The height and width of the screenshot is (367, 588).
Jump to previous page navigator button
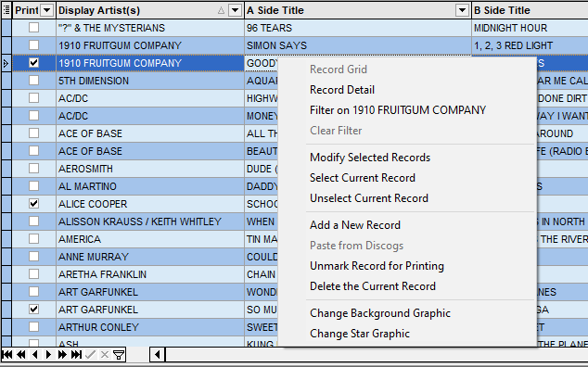coord(21,355)
